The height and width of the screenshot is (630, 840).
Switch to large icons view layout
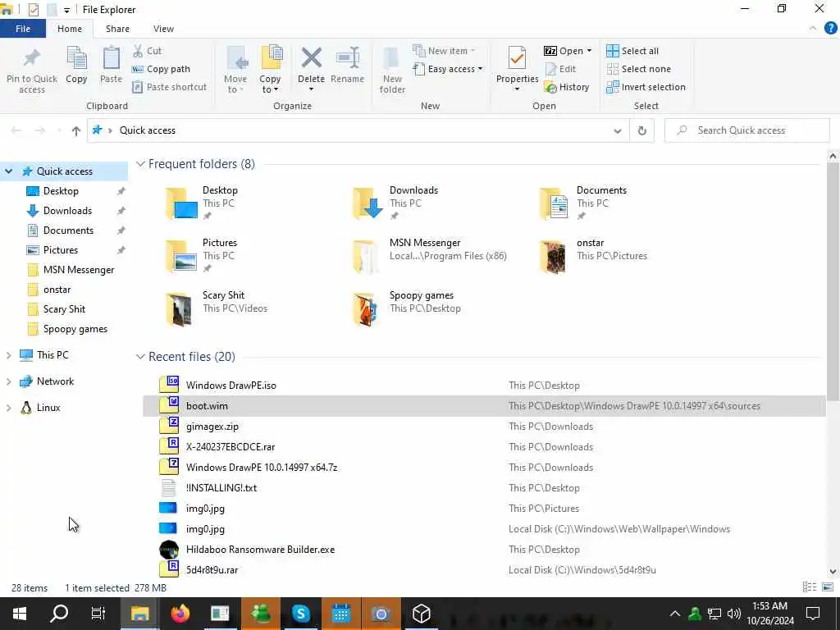(828, 587)
